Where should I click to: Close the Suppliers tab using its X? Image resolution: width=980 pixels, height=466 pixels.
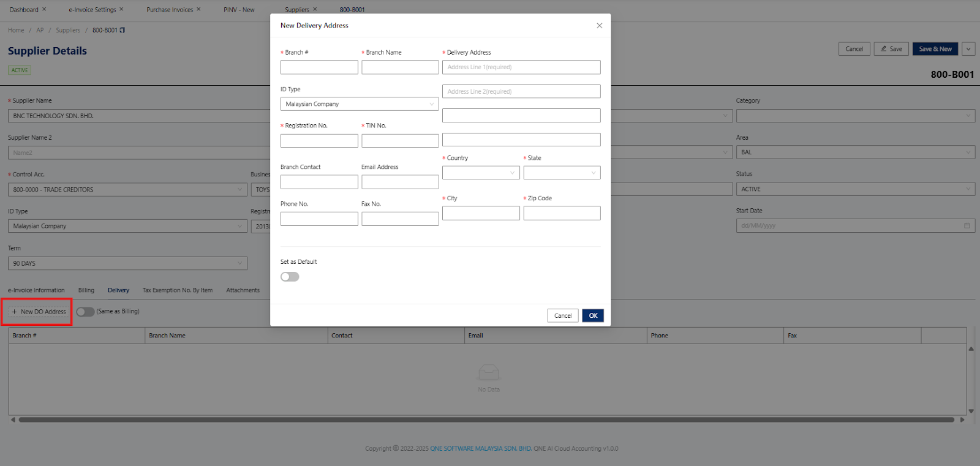[x=315, y=9]
